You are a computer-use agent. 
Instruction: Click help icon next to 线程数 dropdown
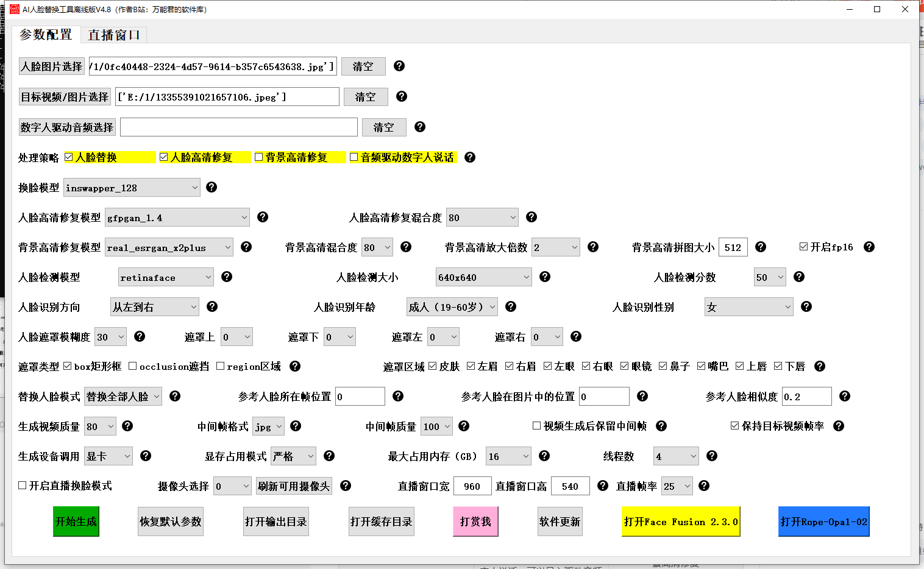[x=712, y=456]
